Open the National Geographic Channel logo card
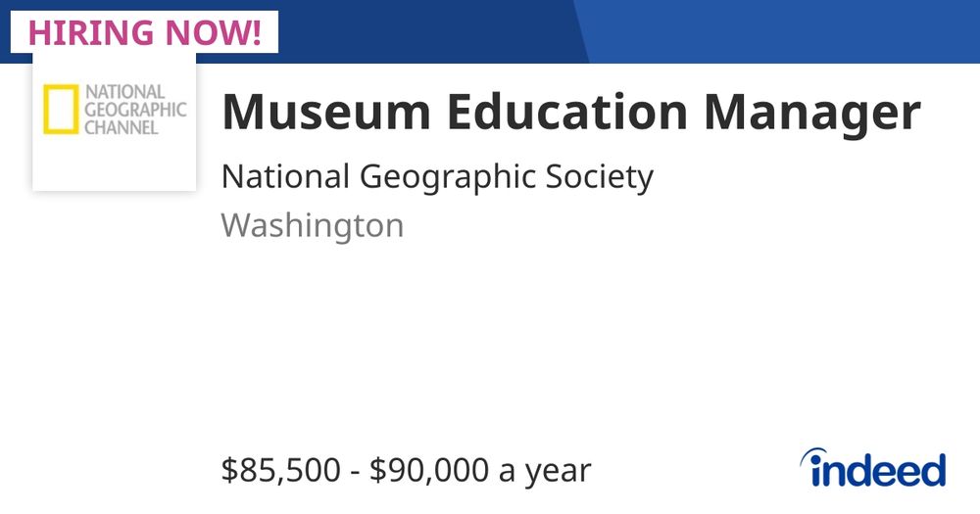This screenshot has height=514, width=980. pos(115,121)
